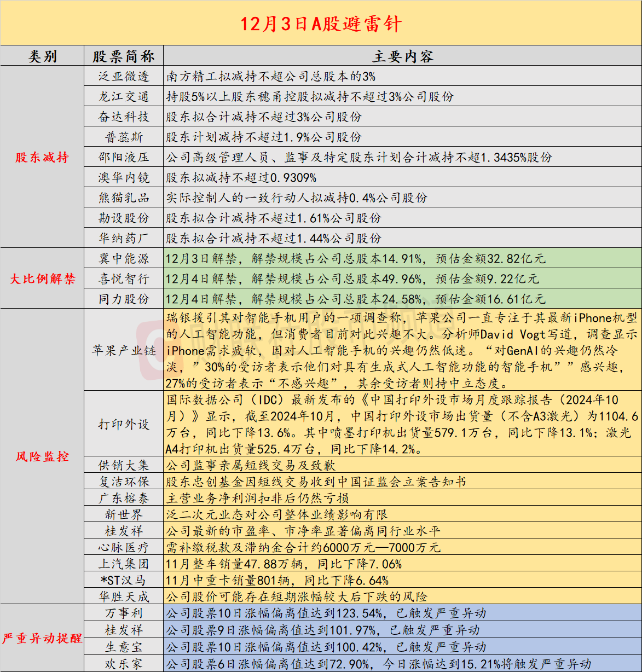The image size is (642, 672).
Task: Select the 严重异动提醒 category cell
Action: coord(42,638)
